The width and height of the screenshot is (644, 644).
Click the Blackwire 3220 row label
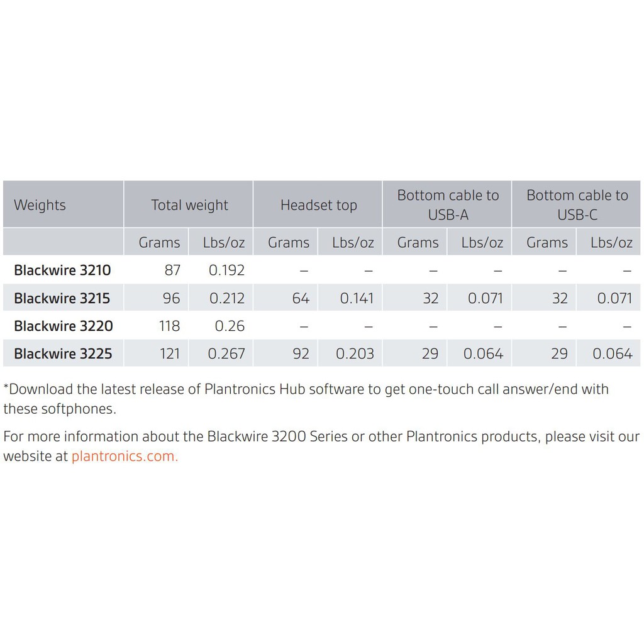63,326
